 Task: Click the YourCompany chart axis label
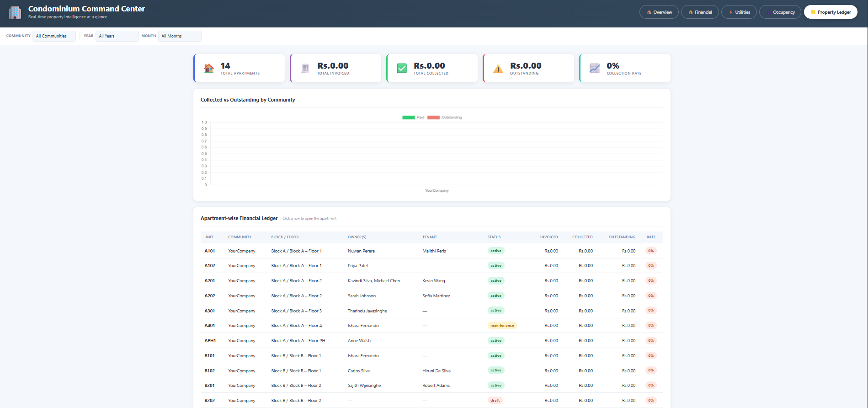click(437, 190)
